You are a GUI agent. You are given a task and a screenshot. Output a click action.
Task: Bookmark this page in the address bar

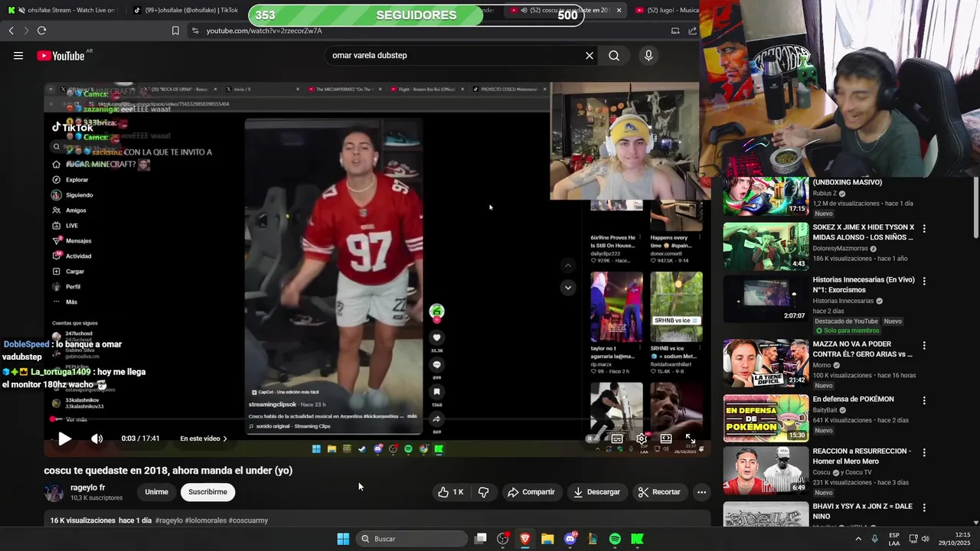(x=175, y=31)
